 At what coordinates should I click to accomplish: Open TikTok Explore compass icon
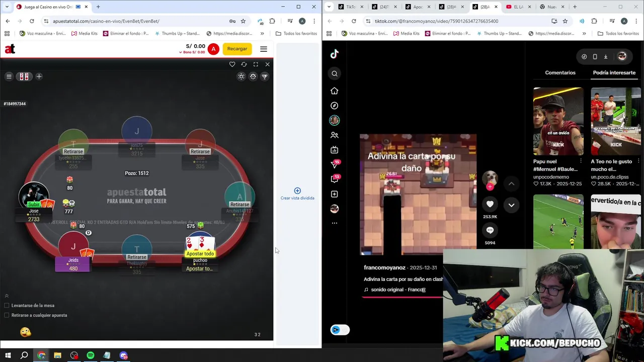click(335, 106)
